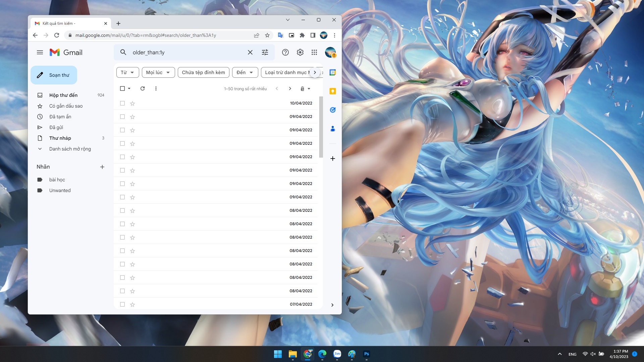The height and width of the screenshot is (362, 644).
Task: Click the Gmail logo
Action: (66, 52)
